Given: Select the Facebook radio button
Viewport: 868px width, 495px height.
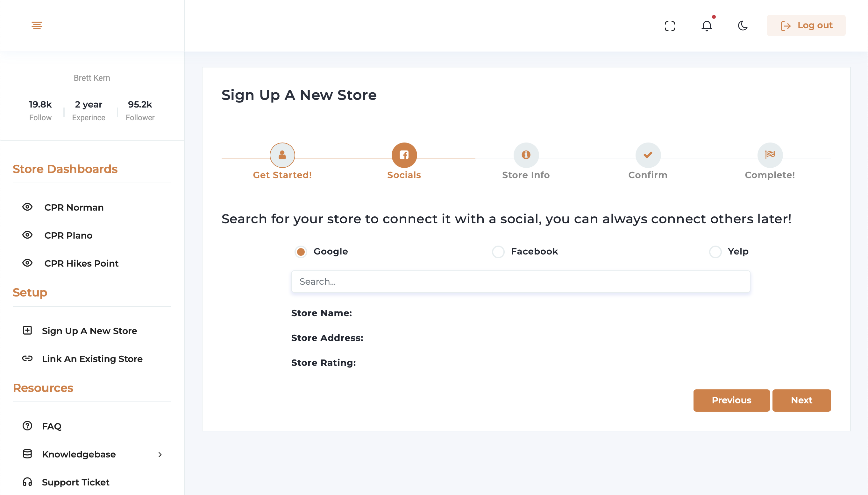Looking at the screenshot, I should point(498,252).
